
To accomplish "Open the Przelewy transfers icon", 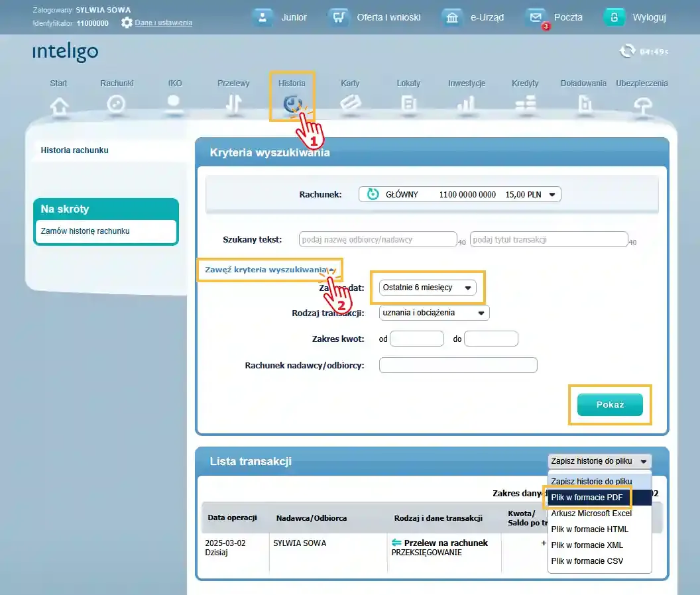I will (x=233, y=104).
